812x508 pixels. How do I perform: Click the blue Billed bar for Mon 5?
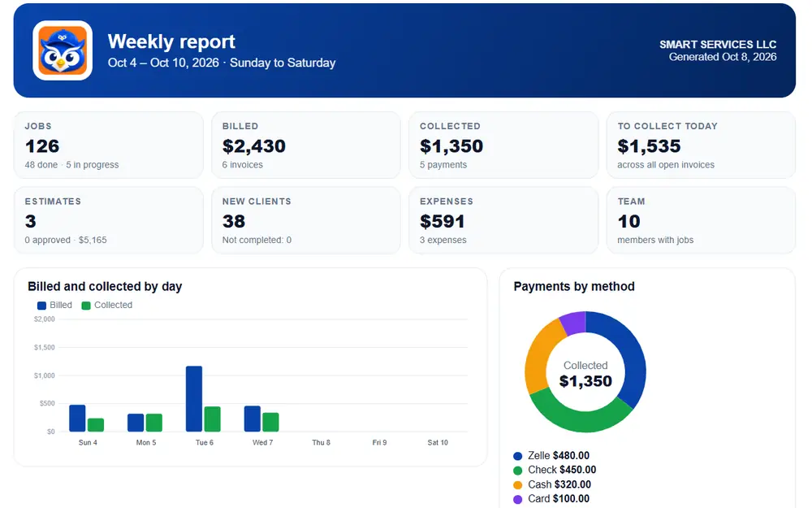click(136, 423)
